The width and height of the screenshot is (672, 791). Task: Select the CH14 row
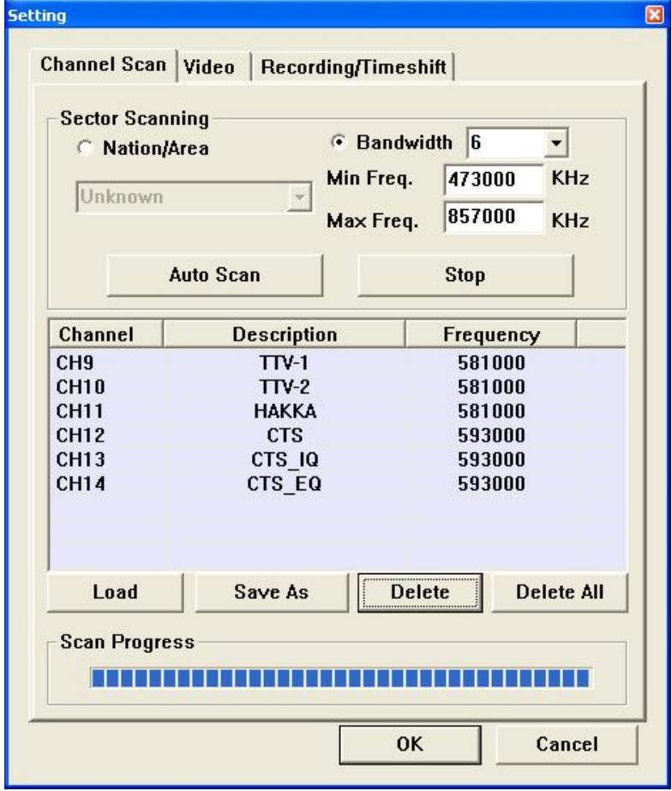pos(338,484)
